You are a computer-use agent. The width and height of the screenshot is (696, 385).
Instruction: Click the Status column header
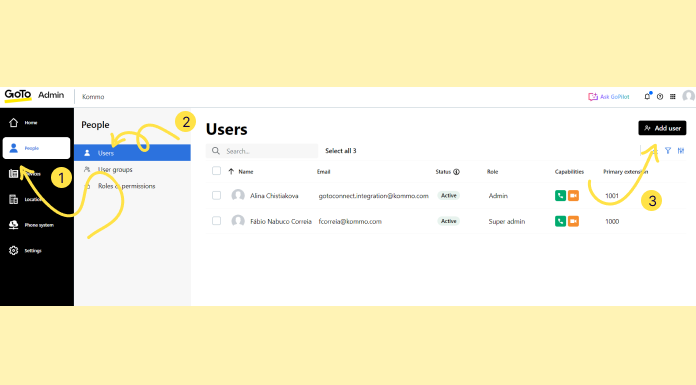443,172
